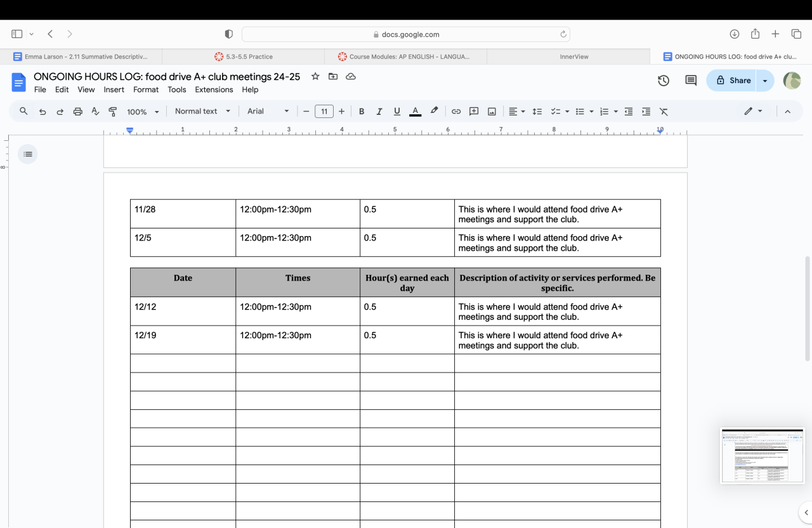Click the Safari privacy report shield icon
Viewport: 812px width, 528px height.
(x=229, y=34)
